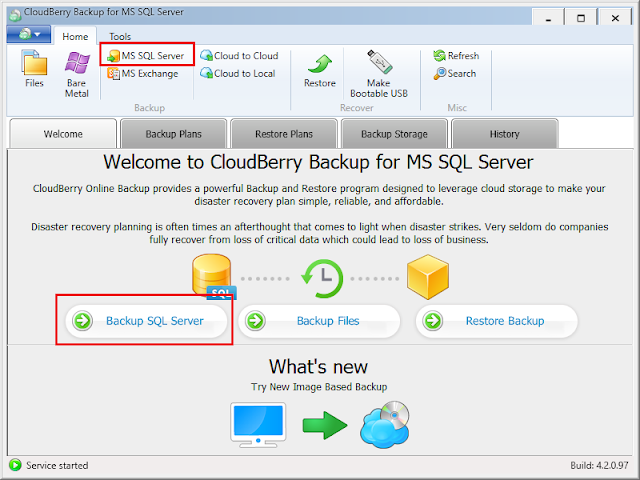Open the Files backup icon
Viewport: 640px width, 480px height.
tap(34, 69)
